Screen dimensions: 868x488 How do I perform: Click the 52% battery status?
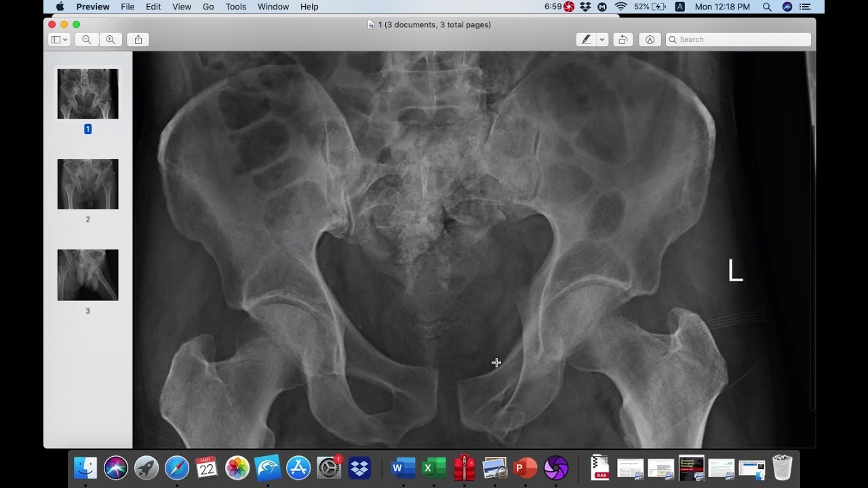[650, 7]
